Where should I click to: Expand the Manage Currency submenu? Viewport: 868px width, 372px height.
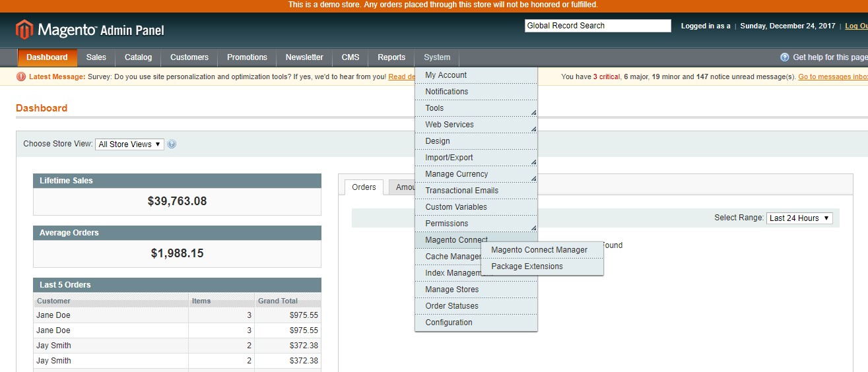tap(476, 174)
